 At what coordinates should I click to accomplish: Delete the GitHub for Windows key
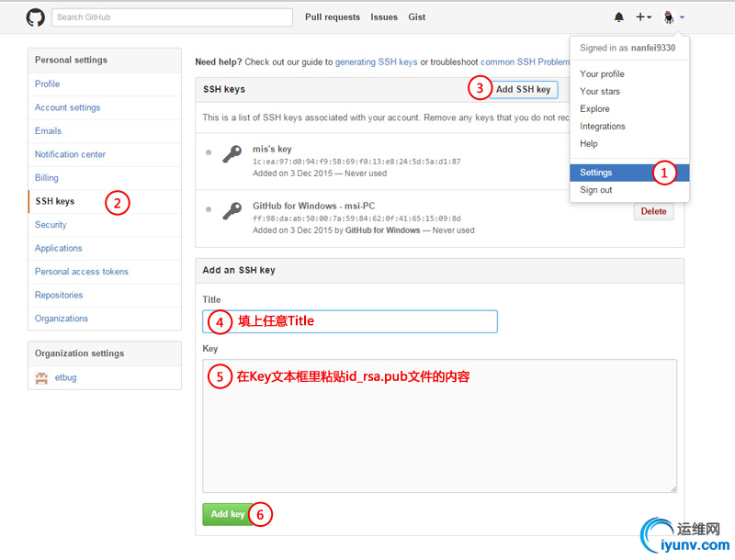tap(653, 212)
